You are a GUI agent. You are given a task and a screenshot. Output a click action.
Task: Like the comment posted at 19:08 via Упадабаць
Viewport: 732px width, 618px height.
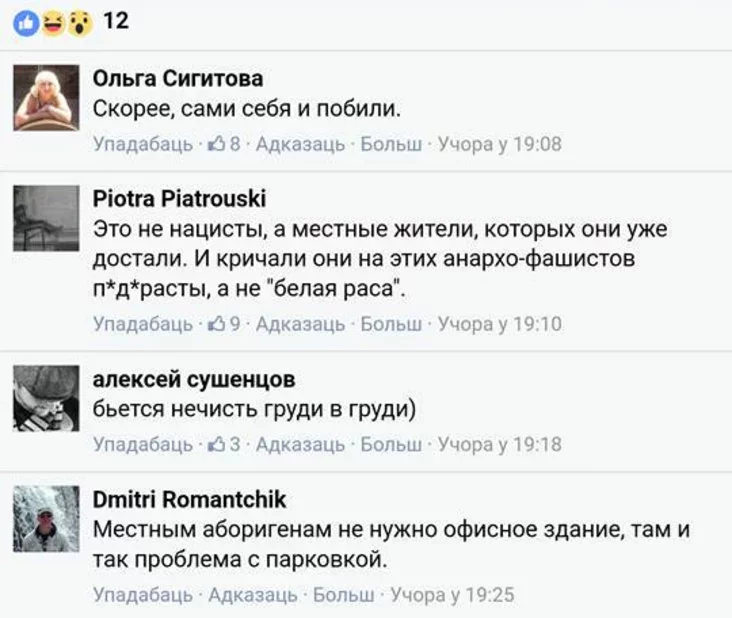142,144
